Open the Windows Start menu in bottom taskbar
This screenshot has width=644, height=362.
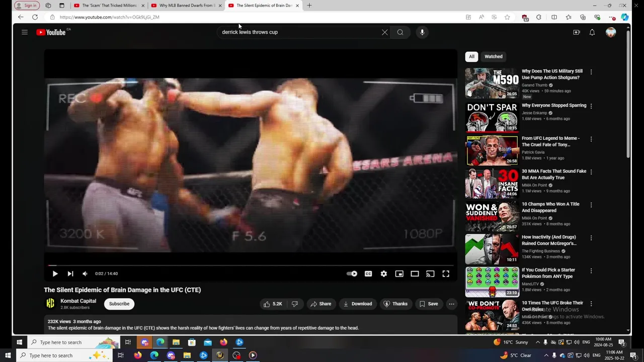pos(8,355)
